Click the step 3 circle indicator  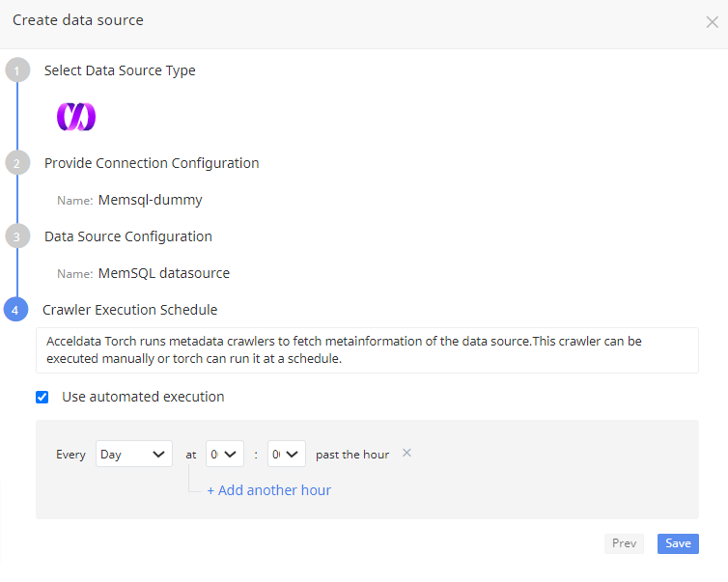(16, 236)
